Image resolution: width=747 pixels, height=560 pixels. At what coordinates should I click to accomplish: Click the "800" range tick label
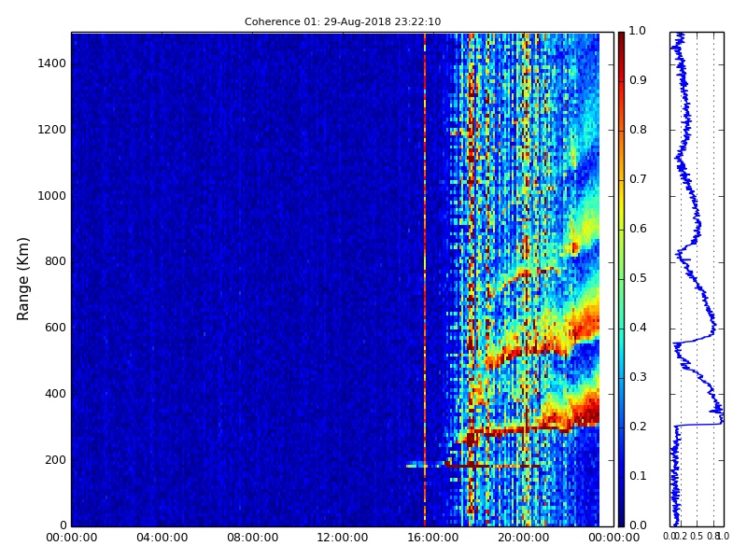point(55,261)
